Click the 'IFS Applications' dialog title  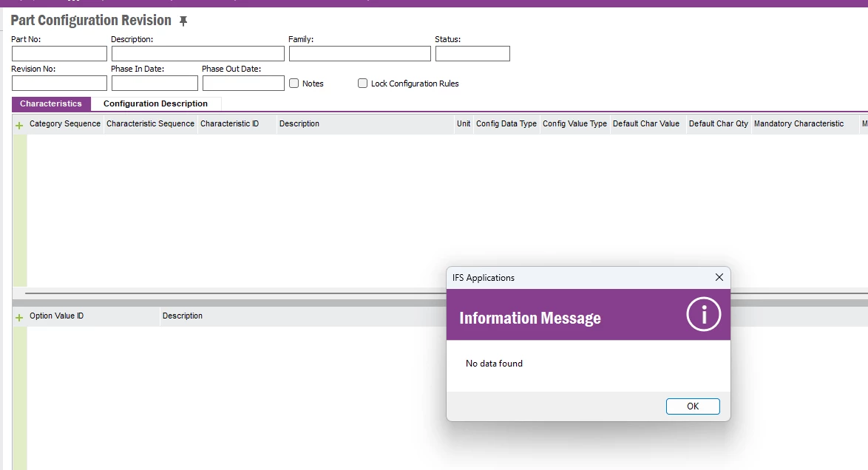point(484,277)
